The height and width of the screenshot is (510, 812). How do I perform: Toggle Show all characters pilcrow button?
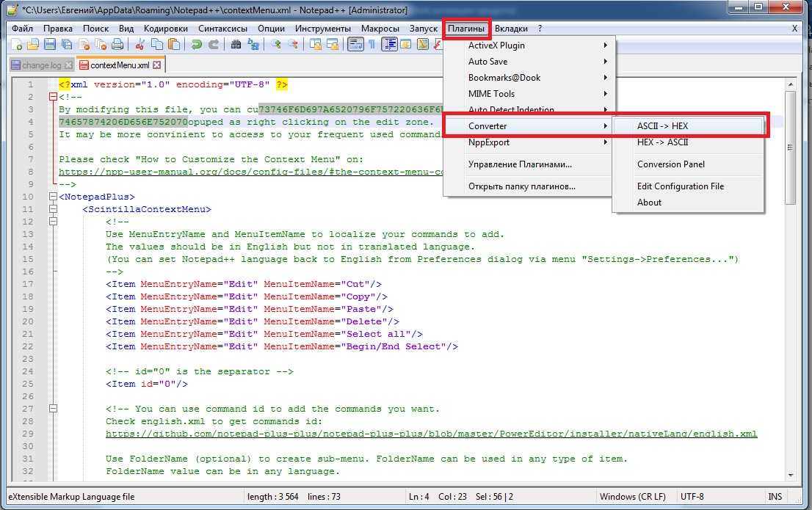[x=372, y=45]
